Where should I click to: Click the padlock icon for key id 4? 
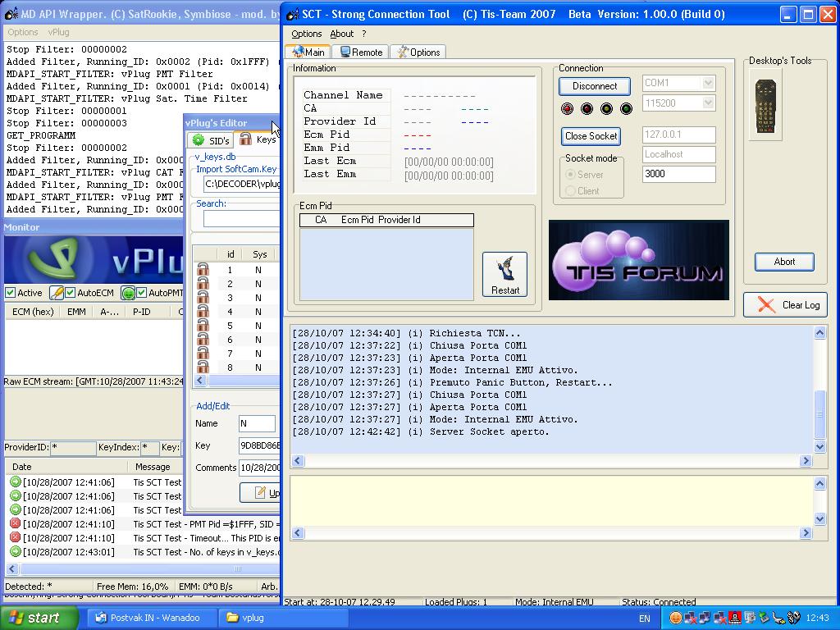(203, 311)
